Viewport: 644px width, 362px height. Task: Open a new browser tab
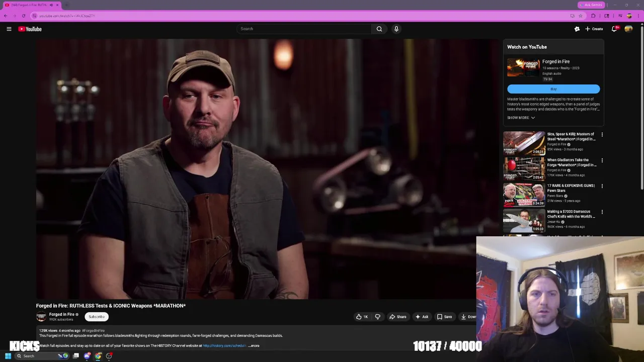pos(66,5)
